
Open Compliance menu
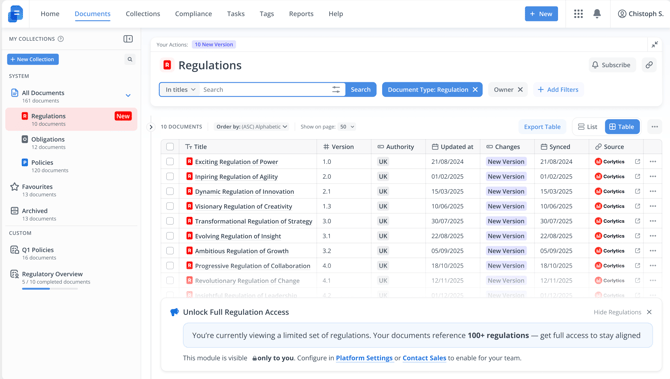pyautogui.click(x=193, y=14)
